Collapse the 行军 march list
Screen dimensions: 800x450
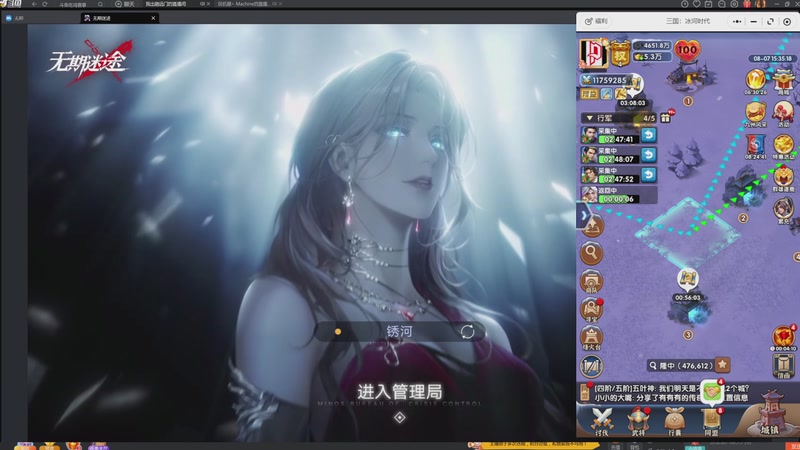tap(590, 118)
